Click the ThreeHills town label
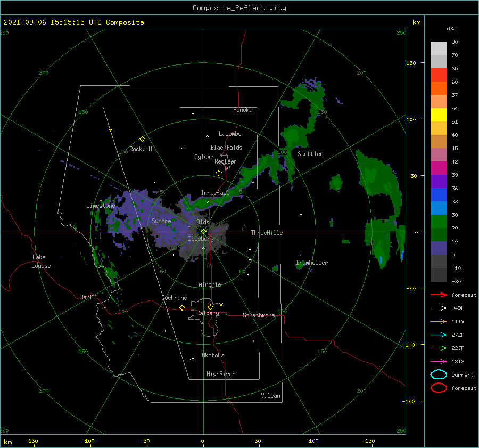Screen dimensions: 479x448 click(267, 233)
